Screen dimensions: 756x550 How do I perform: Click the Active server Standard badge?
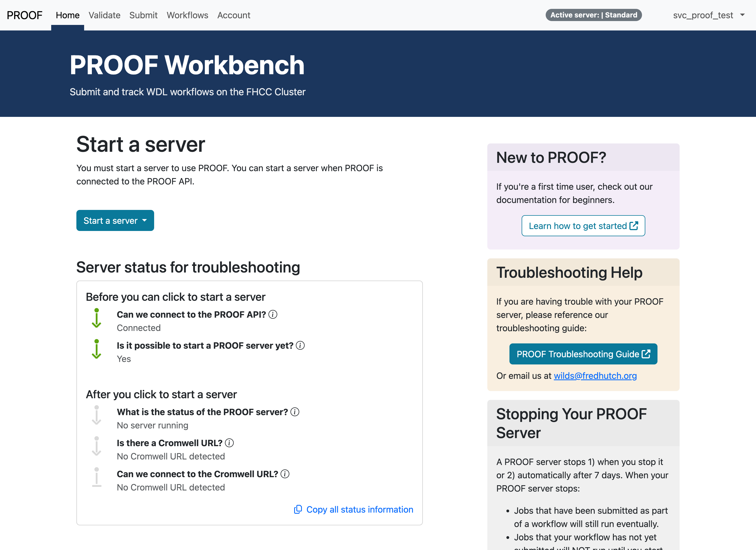pos(593,15)
